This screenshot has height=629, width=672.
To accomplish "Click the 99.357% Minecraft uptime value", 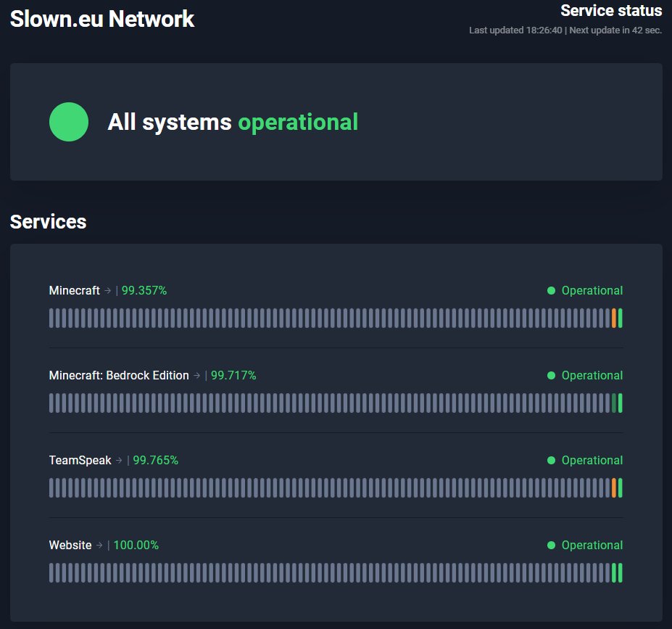I will 144,290.
